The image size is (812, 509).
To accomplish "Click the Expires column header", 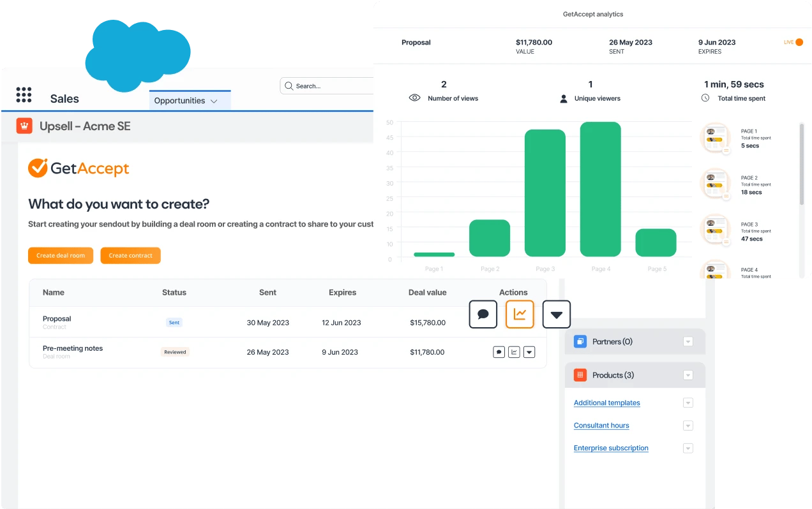I will tap(342, 292).
